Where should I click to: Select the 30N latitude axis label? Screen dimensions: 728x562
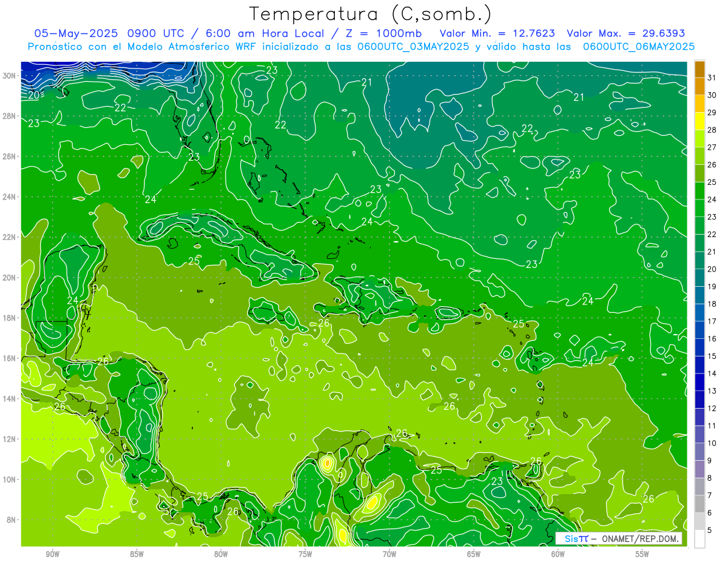(10, 76)
